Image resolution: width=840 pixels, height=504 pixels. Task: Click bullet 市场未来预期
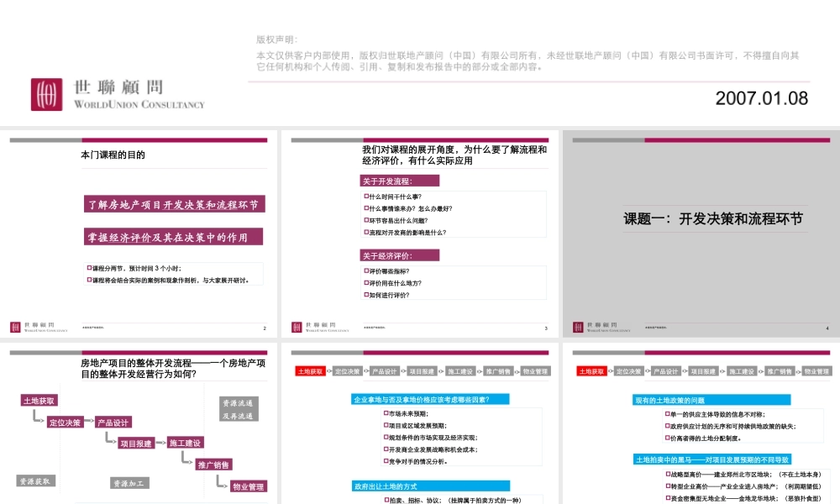pos(406,413)
